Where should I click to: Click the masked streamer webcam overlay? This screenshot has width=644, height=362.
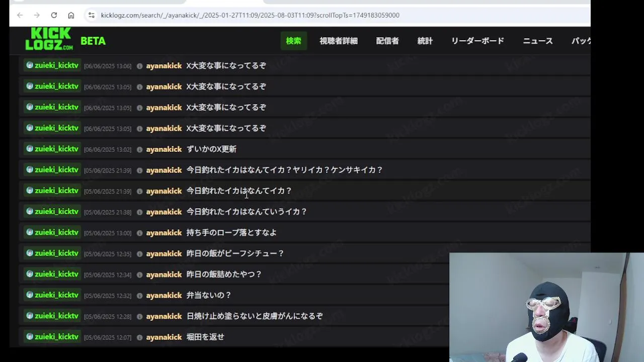click(x=546, y=307)
